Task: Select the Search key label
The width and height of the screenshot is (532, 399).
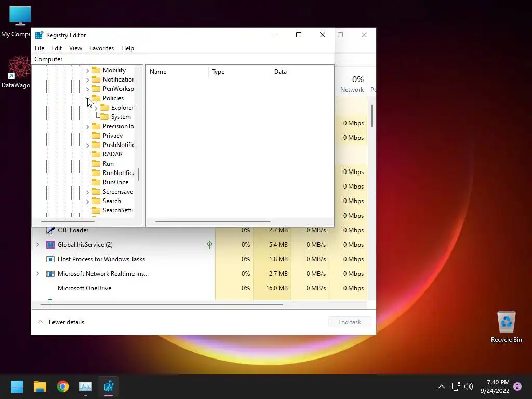Action: click(x=112, y=201)
